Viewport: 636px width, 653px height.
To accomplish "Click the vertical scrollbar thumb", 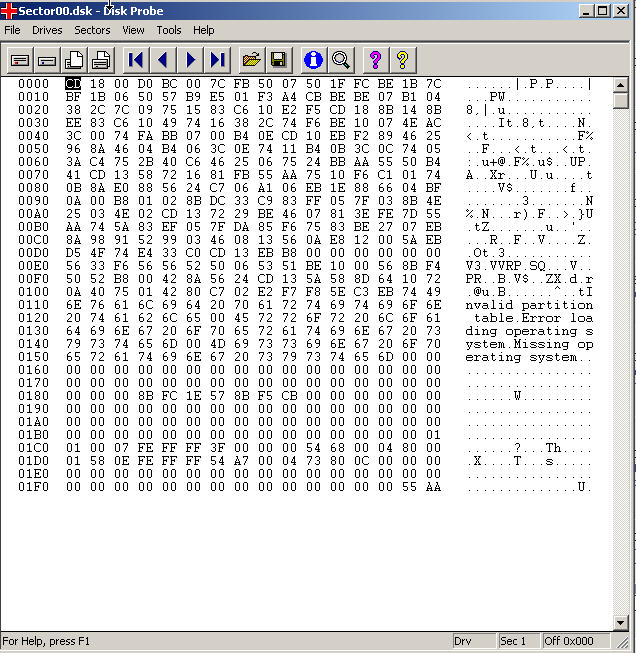I will click(621, 101).
